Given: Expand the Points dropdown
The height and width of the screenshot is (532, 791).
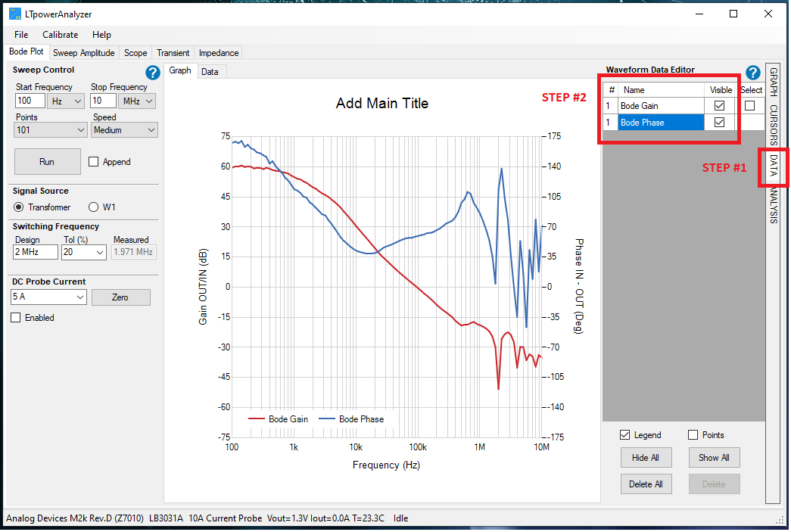Looking at the screenshot, I should point(51,130).
